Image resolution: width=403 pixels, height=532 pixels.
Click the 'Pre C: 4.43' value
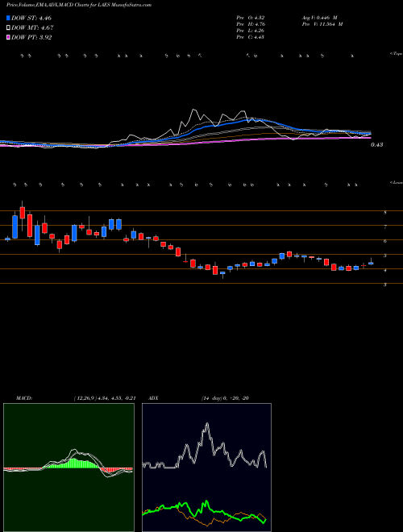click(x=251, y=37)
